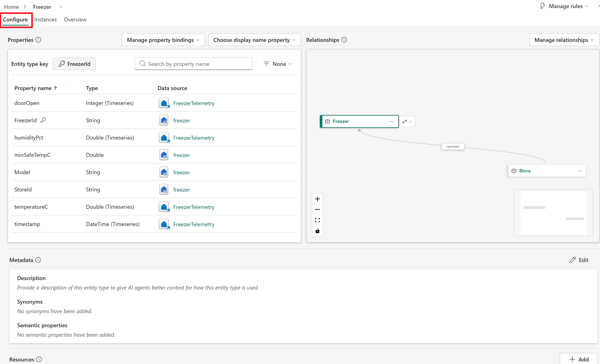Expand the None filter dropdown
Viewport: 600px width, 364px height.
pyautogui.click(x=278, y=64)
